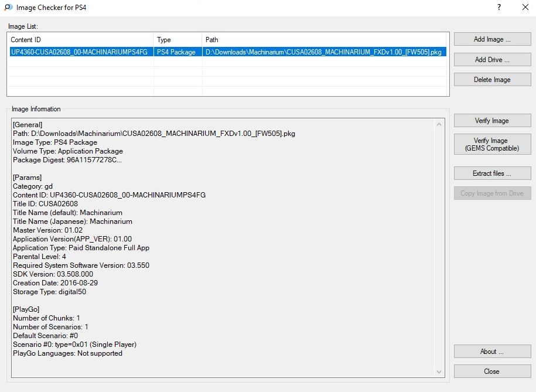Click the Verify Image button

coord(492,121)
